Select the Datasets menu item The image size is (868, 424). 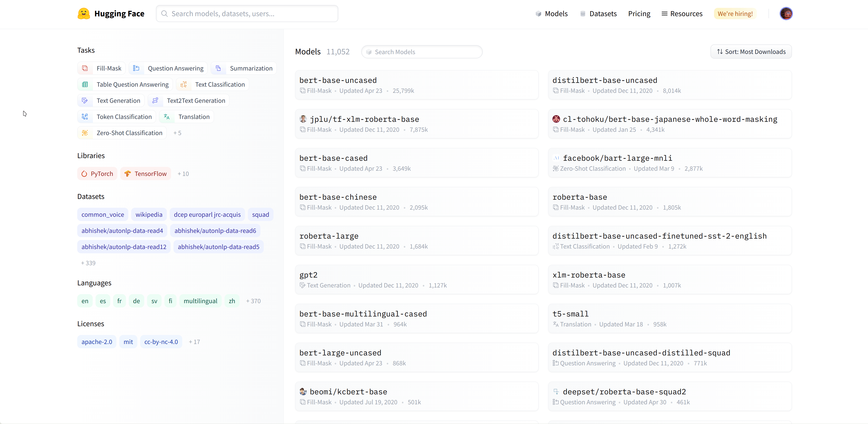pos(602,13)
